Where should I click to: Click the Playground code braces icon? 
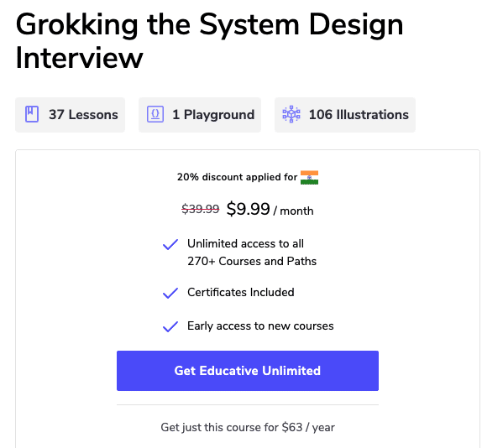click(155, 114)
